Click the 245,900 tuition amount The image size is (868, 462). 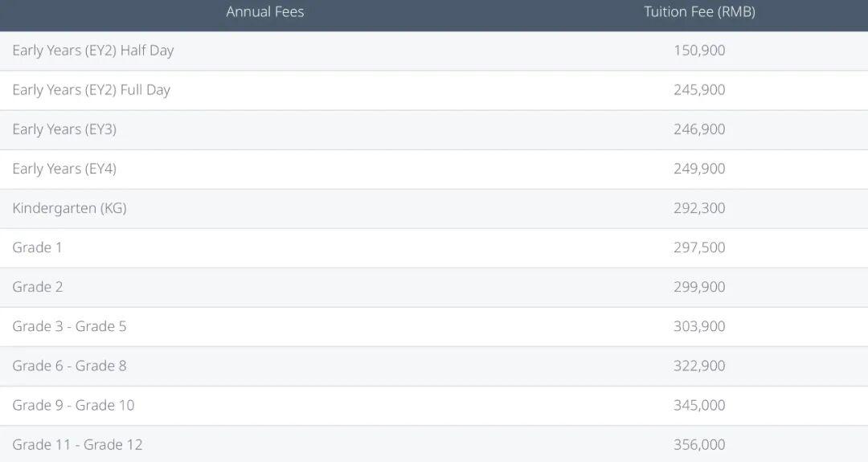click(x=699, y=90)
